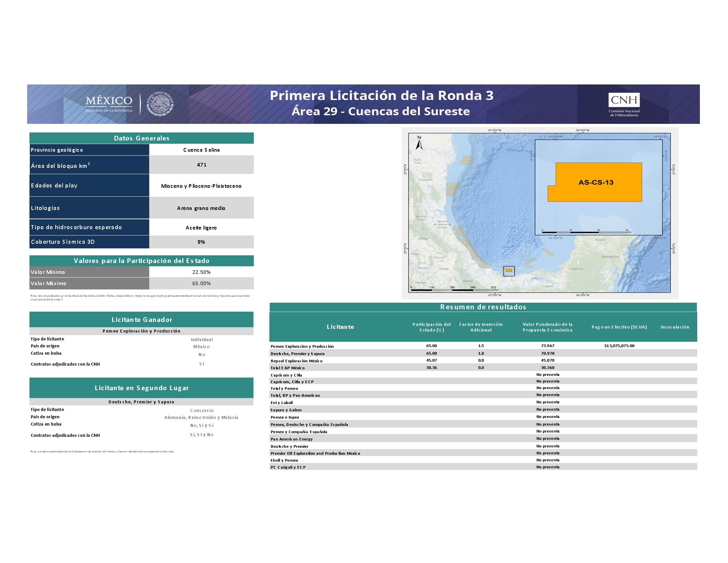The height and width of the screenshot is (563, 728).
Task: Click state participation '30.36'
Action: (x=432, y=368)
